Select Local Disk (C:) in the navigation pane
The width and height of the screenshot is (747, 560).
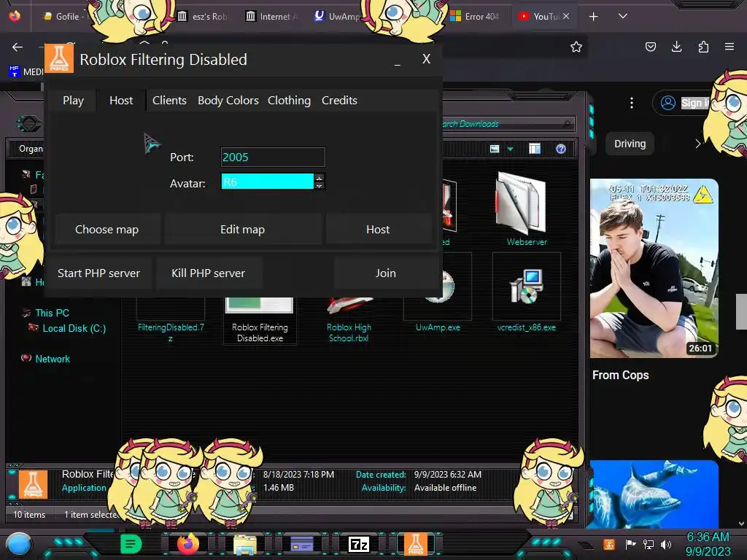point(74,328)
